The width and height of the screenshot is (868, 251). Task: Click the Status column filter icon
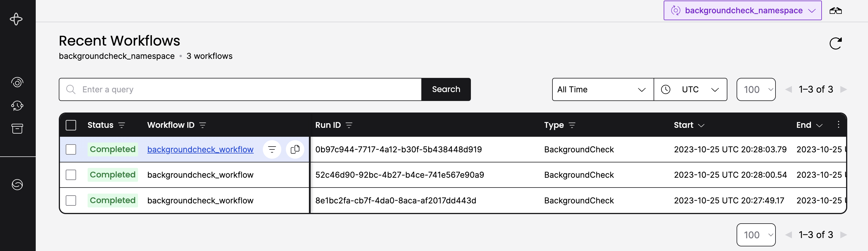pyautogui.click(x=122, y=125)
